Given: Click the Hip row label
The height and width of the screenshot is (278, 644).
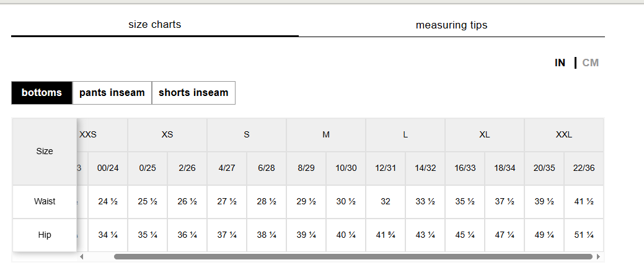Looking at the screenshot, I should 45,235.
